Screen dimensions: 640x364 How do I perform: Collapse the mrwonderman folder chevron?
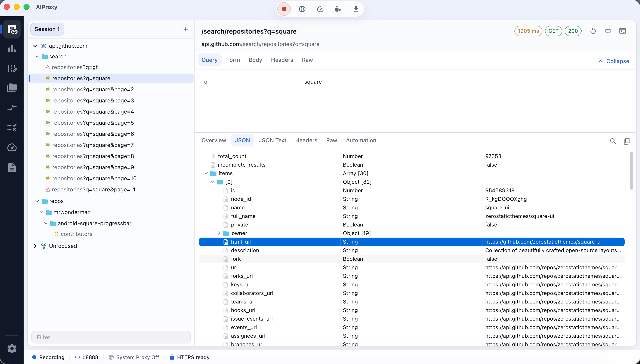(41, 212)
